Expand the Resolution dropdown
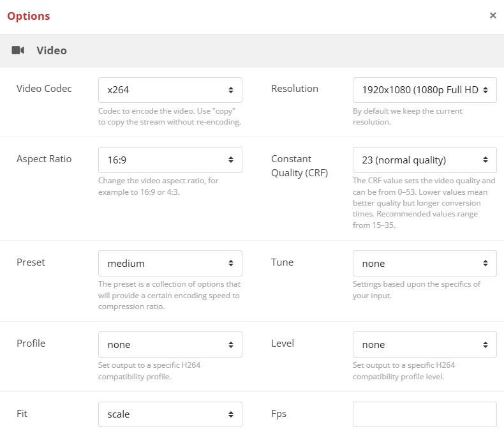504x431 pixels. pyautogui.click(x=424, y=90)
